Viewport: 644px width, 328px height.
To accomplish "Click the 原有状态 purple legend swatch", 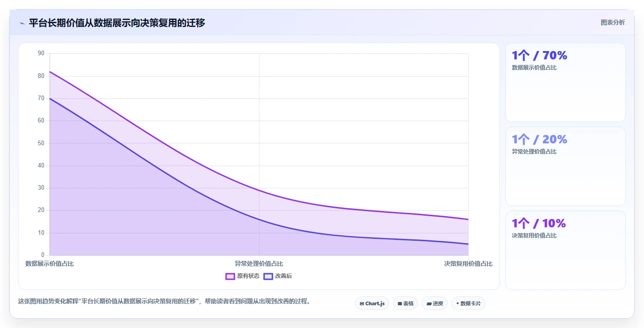I will coord(230,276).
